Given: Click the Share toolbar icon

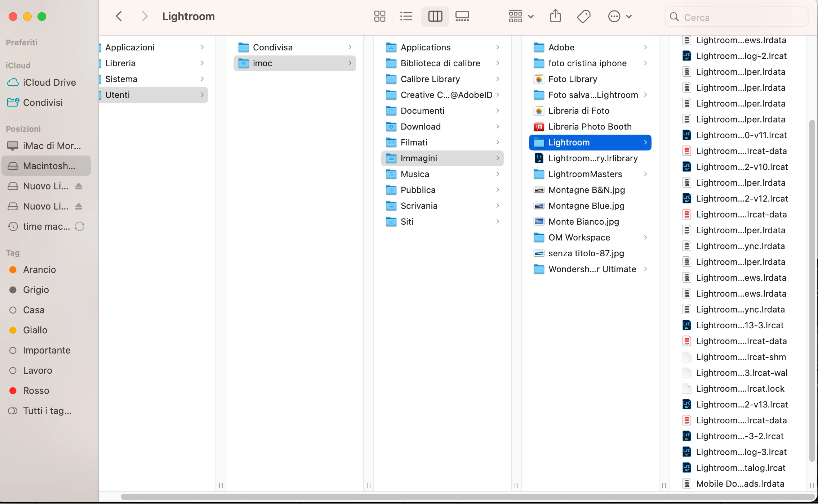Looking at the screenshot, I should pyautogui.click(x=555, y=17).
